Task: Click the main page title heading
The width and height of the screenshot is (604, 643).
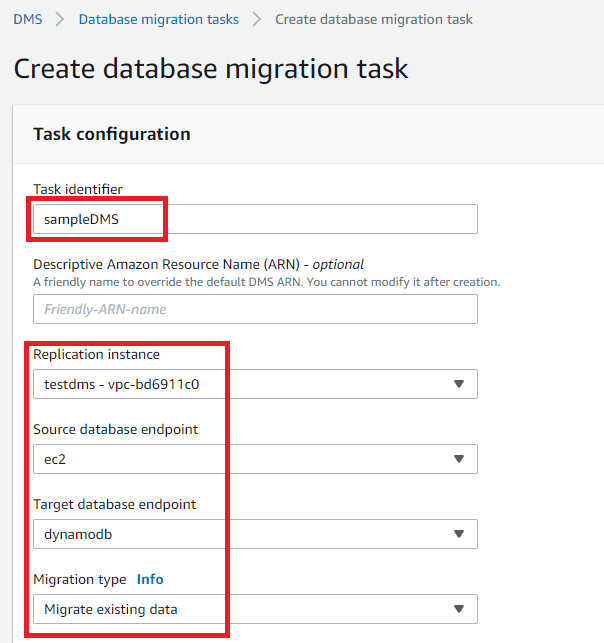Action: click(x=211, y=69)
